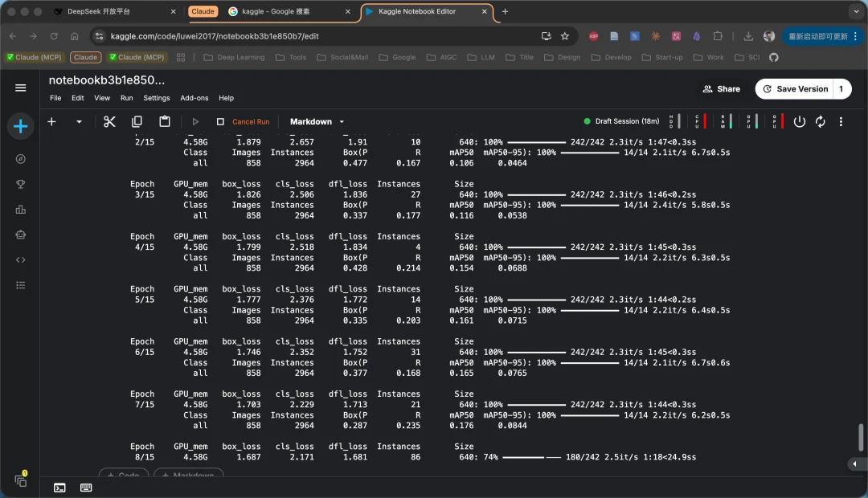Image resolution: width=868 pixels, height=498 pixels.
Task: Toggle the session power button
Action: [x=800, y=122]
